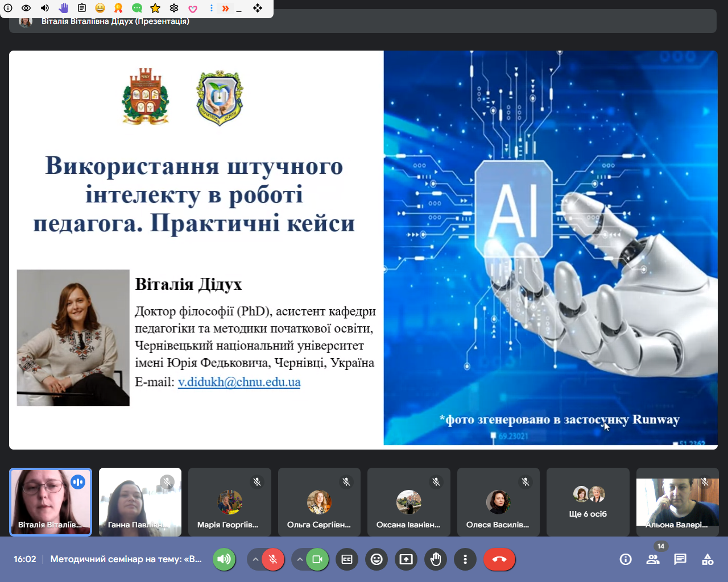Click the smiley emoji extension icon
The image size is (728, 582).
[x=100, y=8]
